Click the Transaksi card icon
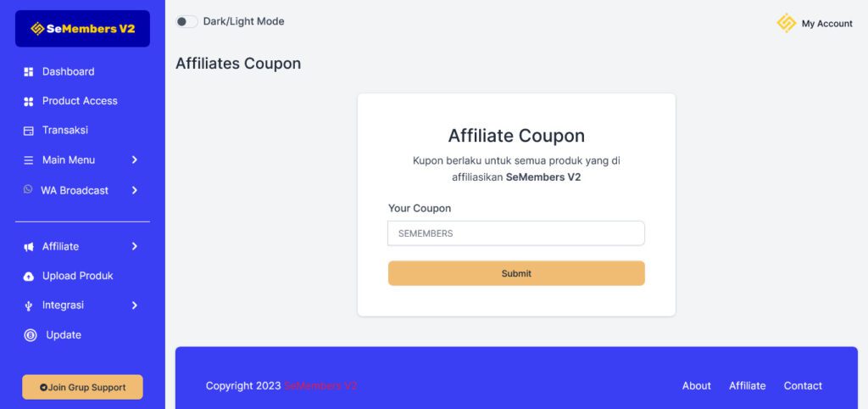The width and height of the screenshot is (868, 409). pos(28,131)
